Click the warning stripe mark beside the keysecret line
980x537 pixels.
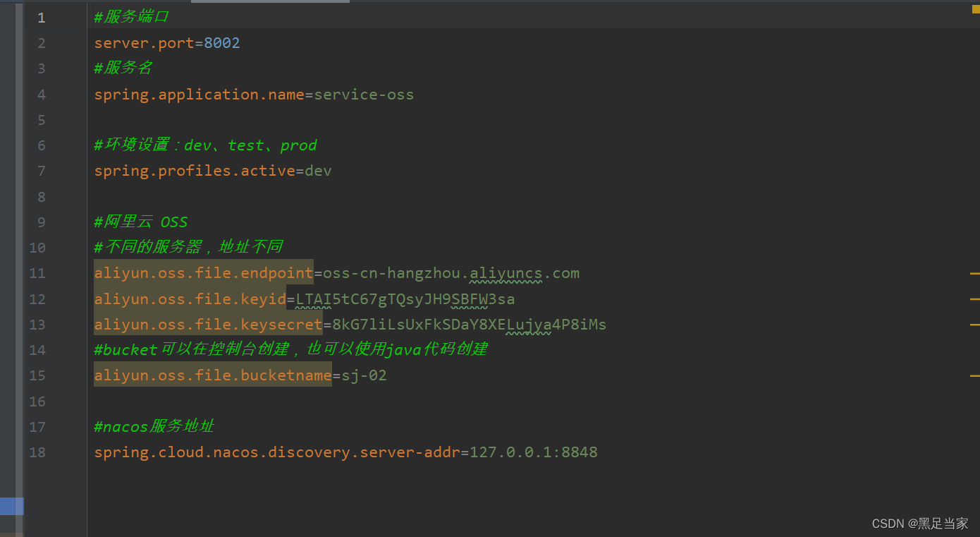(x=975, y=325)
